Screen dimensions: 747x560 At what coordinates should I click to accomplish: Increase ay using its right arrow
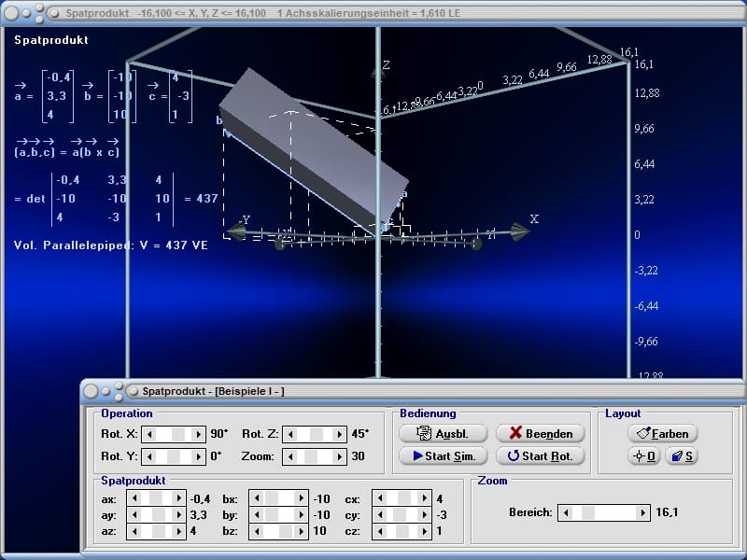coord(178,515)
